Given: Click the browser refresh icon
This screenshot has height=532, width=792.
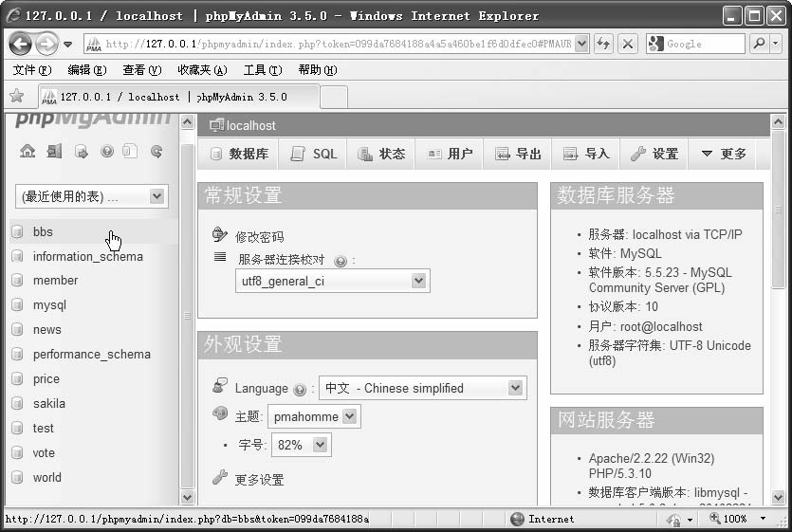Looking at the screenshot, I should 603,44.
